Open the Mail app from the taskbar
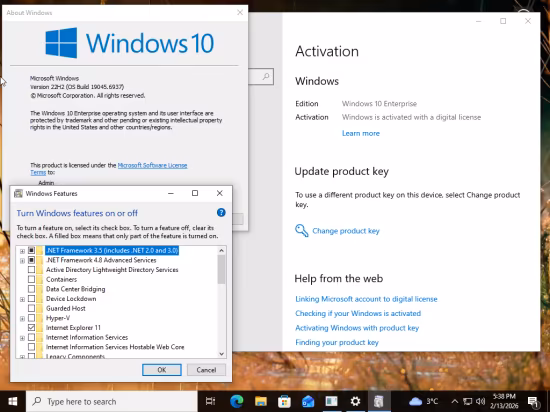 308,401
